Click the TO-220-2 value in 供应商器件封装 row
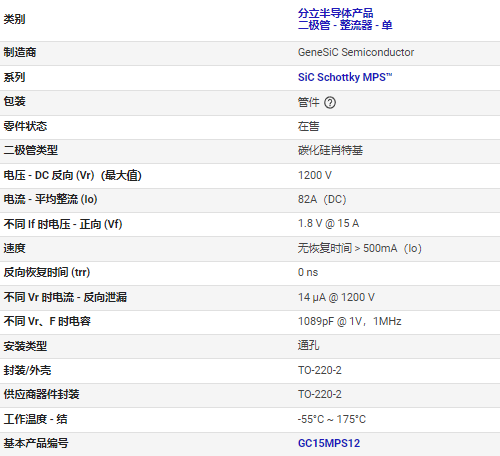 click(x=319, y=394)
